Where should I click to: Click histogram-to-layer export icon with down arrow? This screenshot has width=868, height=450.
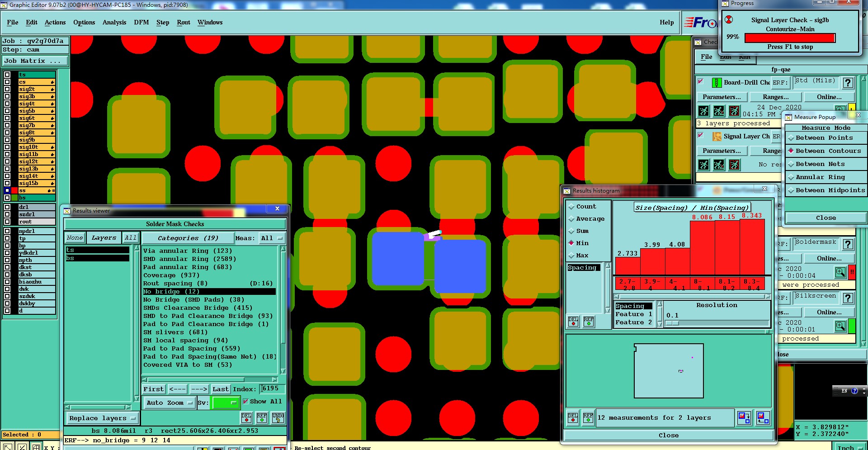744,417
